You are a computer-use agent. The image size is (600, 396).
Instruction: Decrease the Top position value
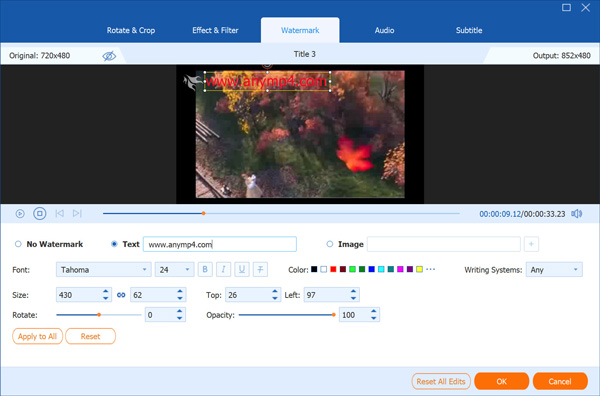275,298
